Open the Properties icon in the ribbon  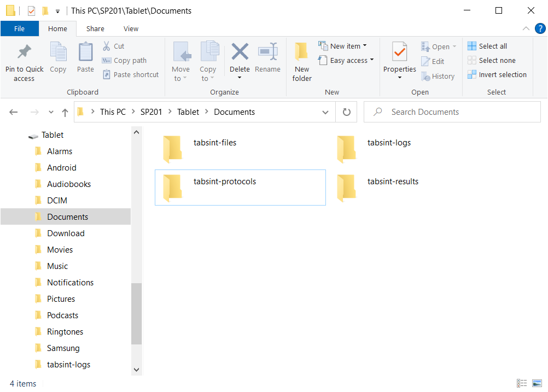point(400,52)
